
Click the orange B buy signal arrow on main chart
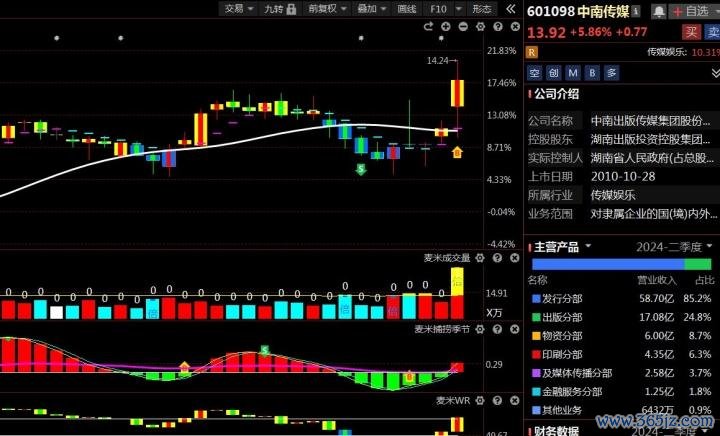tap(457, 152)
